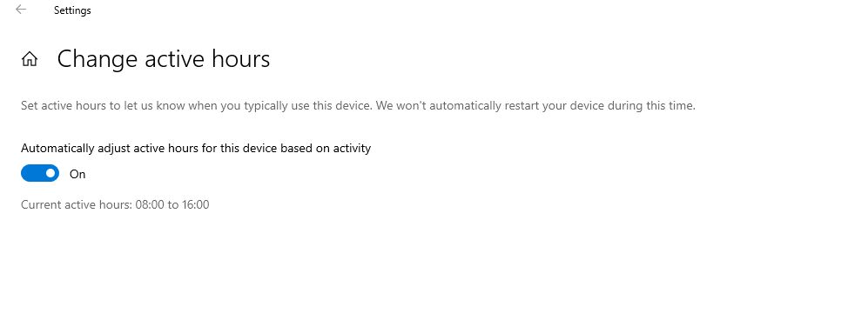
Task: Turn off the automatic active hours switch
Action: 40,174
